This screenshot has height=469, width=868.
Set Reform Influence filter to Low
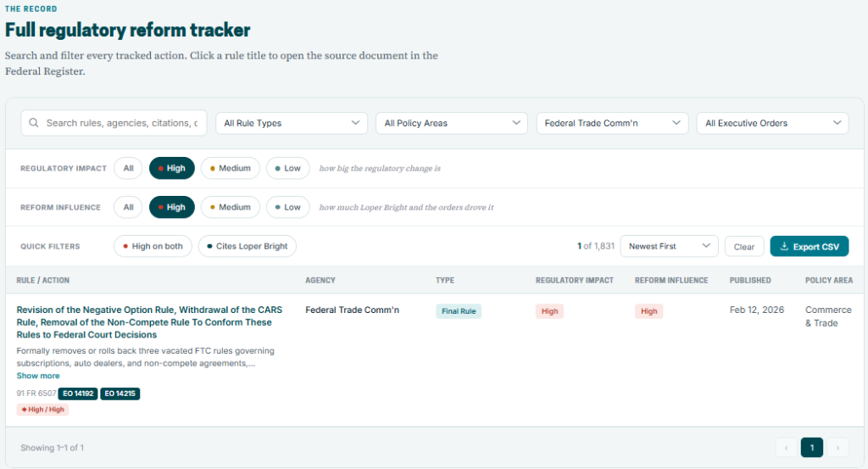288,207
